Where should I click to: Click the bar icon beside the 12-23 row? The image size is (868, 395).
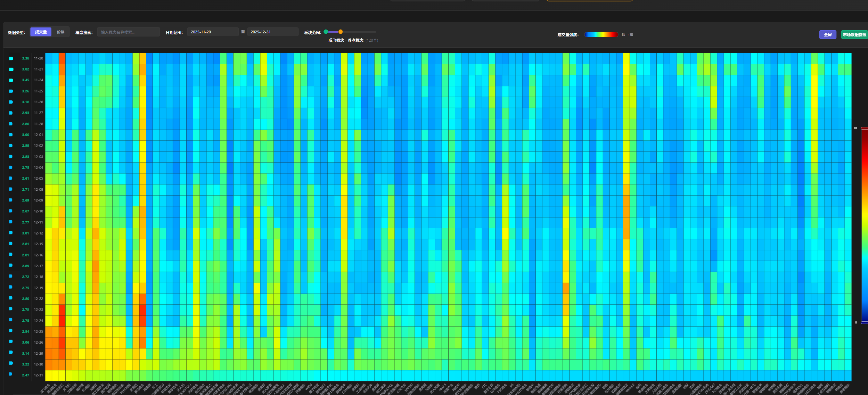11,309
